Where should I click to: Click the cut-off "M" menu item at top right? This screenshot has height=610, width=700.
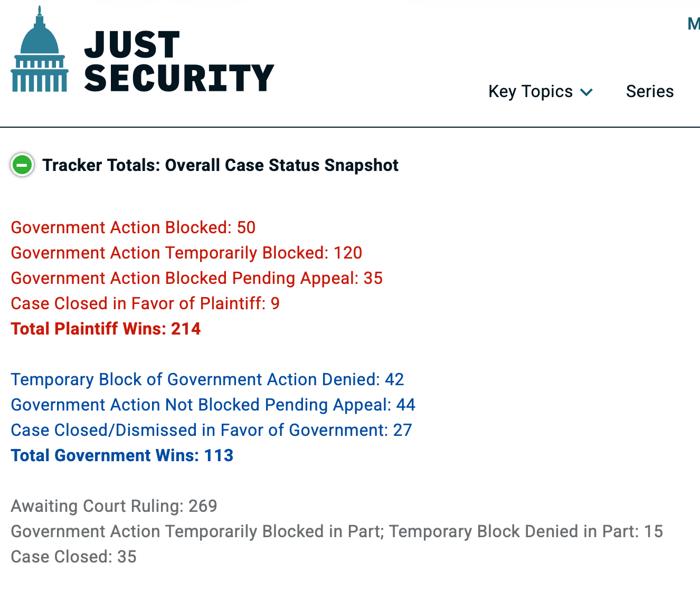point(694,24)
